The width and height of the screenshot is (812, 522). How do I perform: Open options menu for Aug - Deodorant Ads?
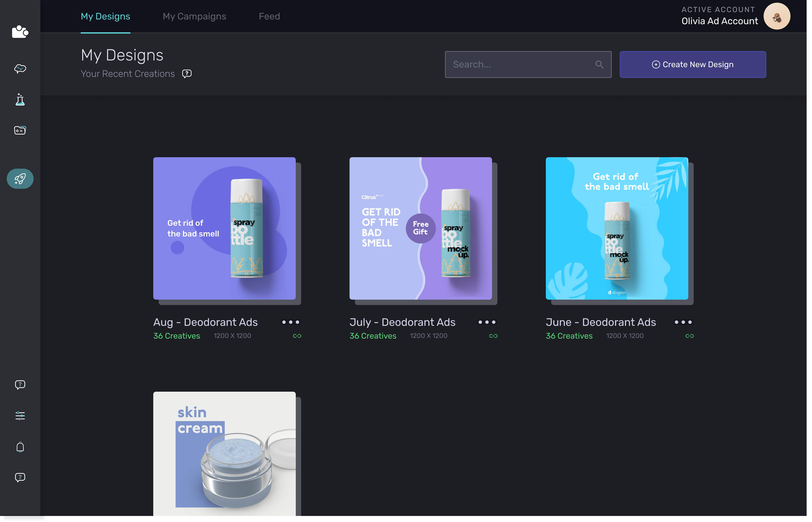(291, 322)
